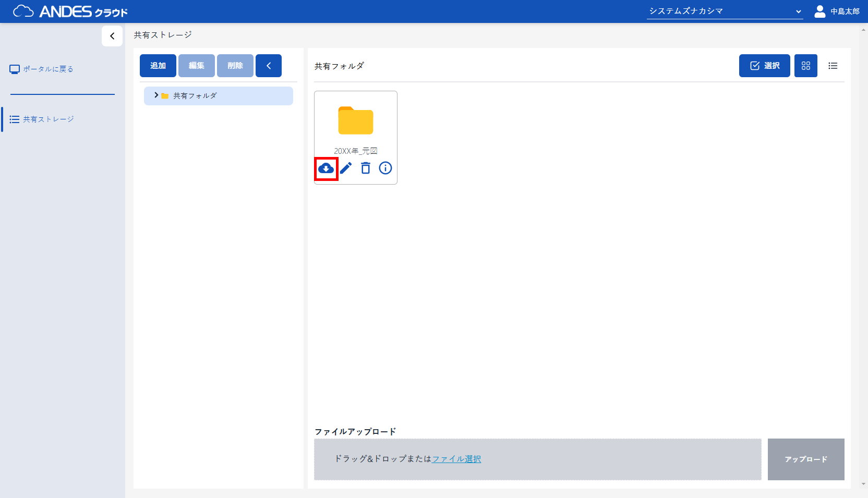
Task: Go back via ポータルに戻る menu item
Action: tap(47, 69)
